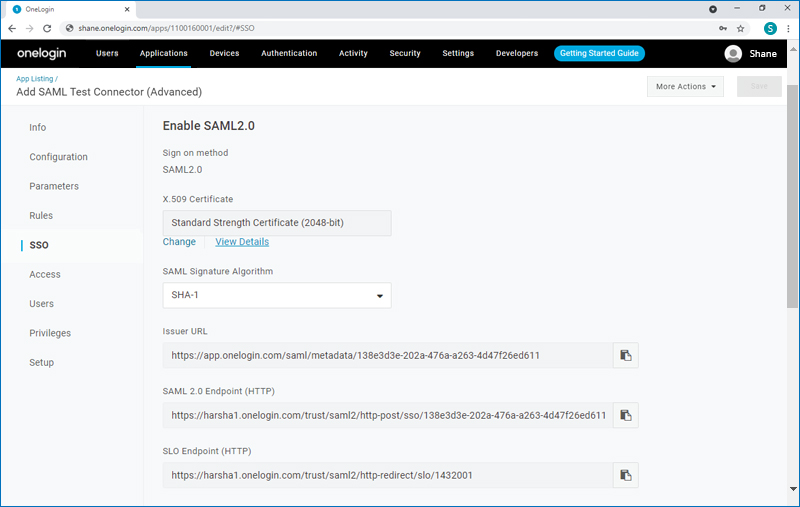Copy the Issuer URL to clipboard
Screen dimensions: 800x507
point(625,355)
